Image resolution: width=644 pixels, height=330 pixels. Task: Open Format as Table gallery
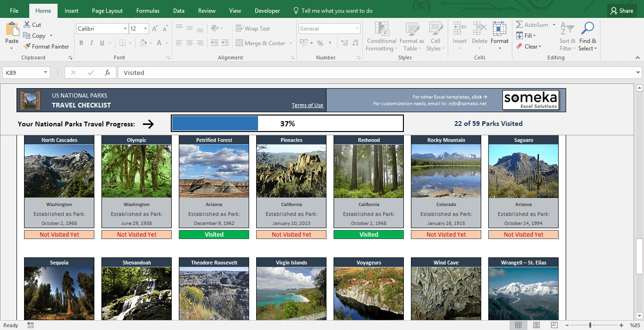tap(411, 37)
